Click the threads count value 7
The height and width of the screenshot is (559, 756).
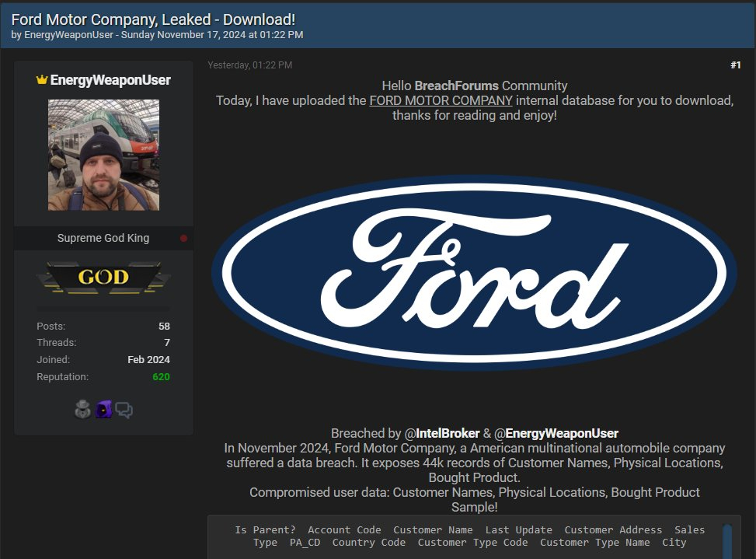tap(166, 343)
